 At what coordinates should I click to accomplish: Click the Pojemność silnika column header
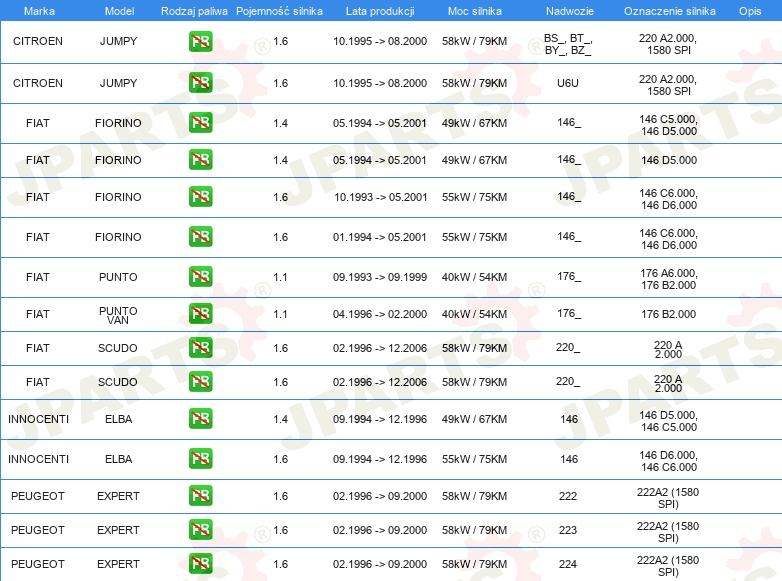pos(279,11)
